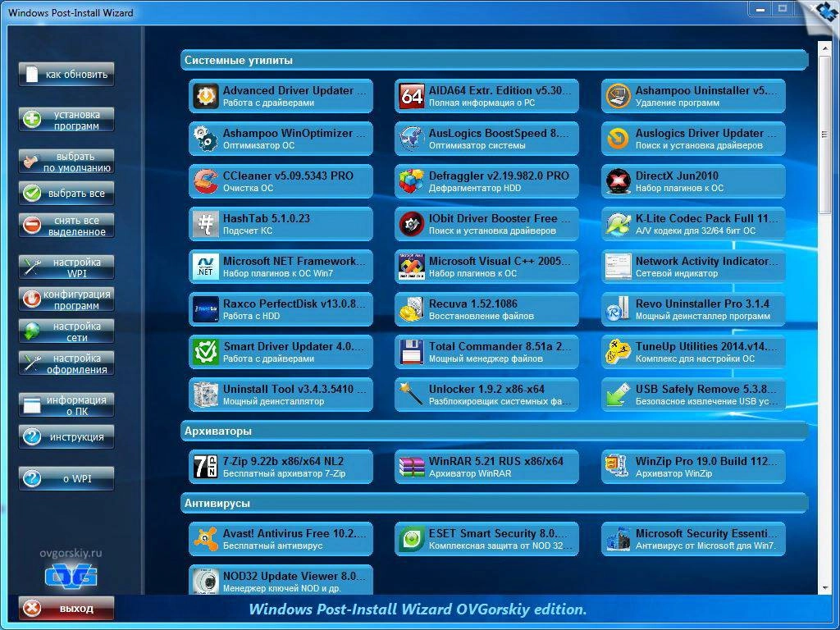Click the DirectX Jun2010 icon
Screen dimensions: 840x630
coord(617,181)
